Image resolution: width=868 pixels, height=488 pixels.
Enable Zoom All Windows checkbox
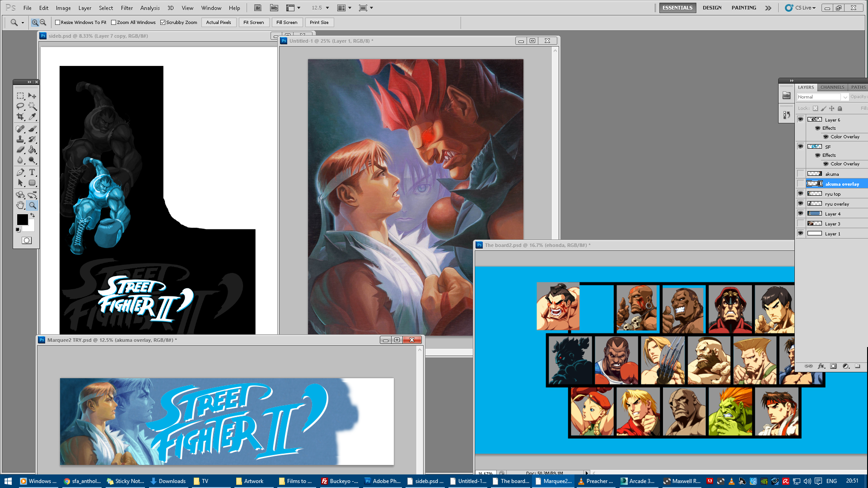(x=114, y=22)
